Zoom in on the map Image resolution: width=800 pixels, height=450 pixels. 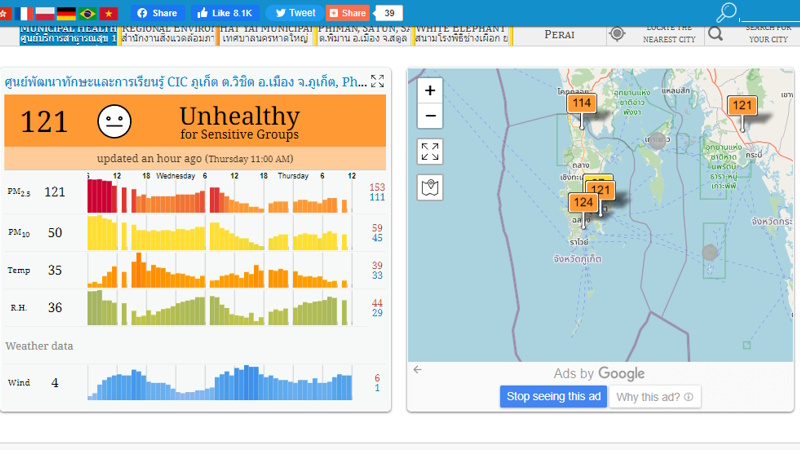tap(430, 90)
